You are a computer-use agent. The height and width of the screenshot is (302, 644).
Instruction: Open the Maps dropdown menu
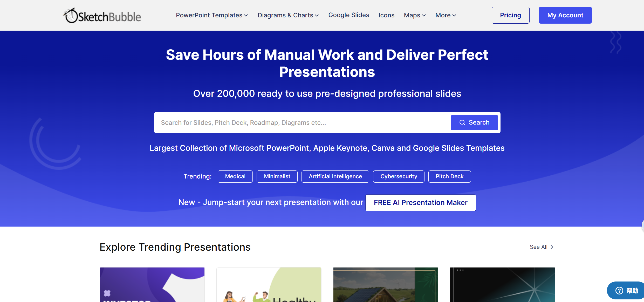[415, 15]
